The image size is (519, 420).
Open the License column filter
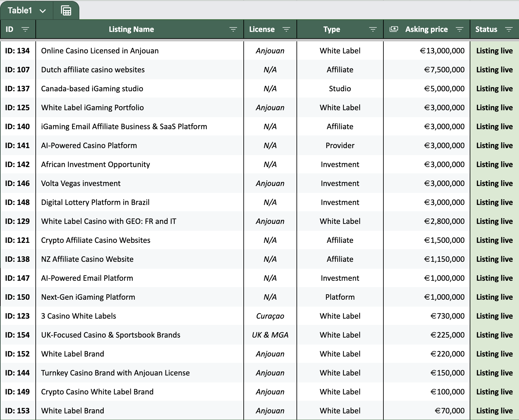(286, 29)
